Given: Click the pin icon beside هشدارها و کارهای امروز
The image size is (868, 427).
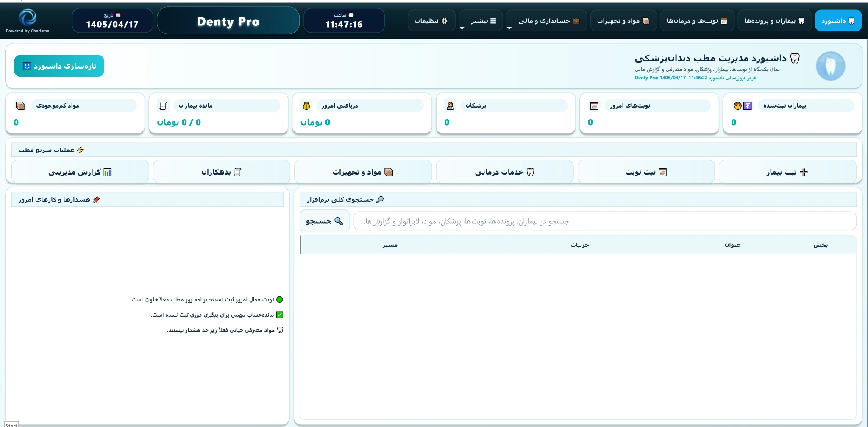Looking at the screenshot, I should point(96,200).
